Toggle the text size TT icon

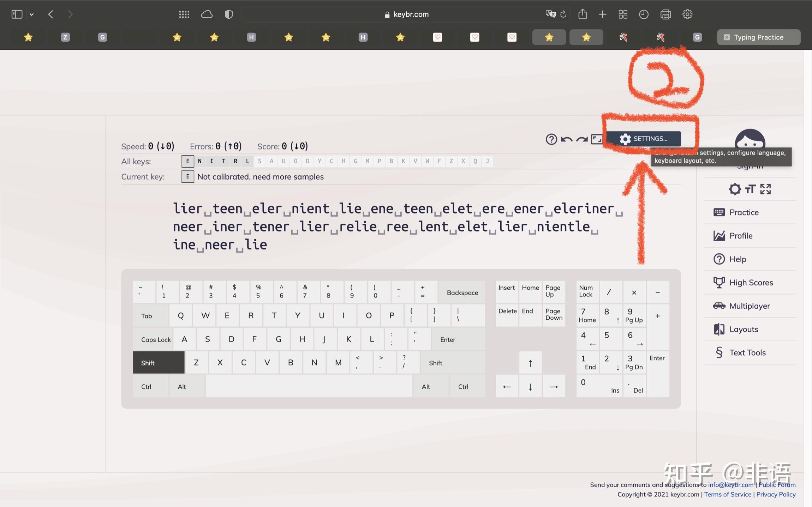point(750,189)
